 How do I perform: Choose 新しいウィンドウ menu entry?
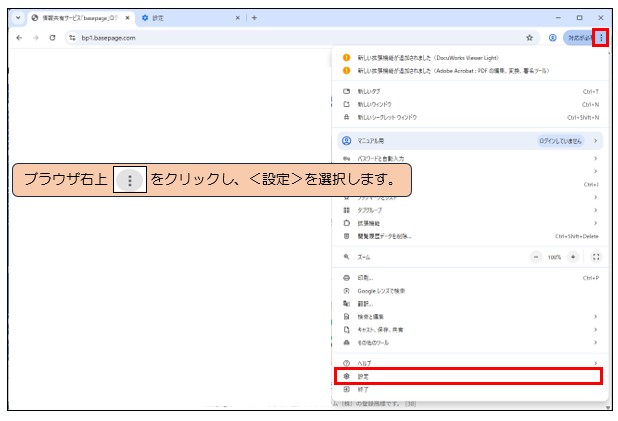(470, 104)
